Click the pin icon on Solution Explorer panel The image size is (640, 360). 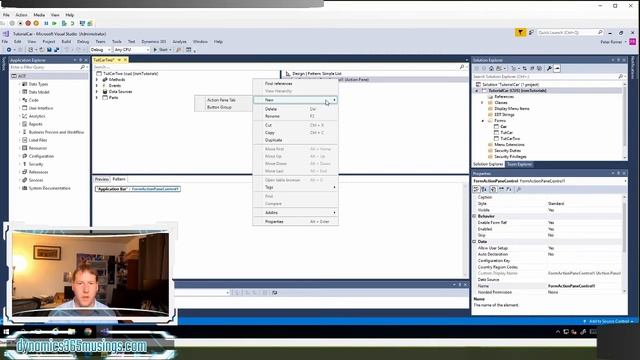pos(618,60)
